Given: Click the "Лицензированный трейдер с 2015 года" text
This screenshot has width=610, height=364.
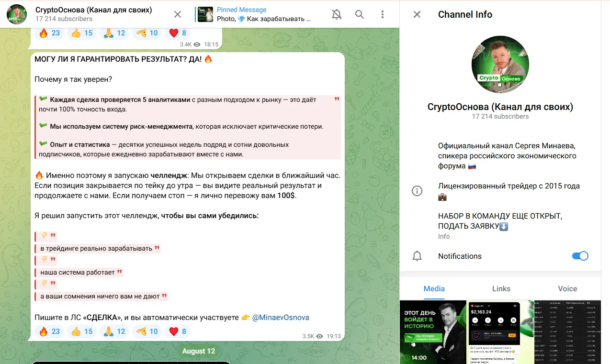Looking at the screenshot, I should [509, 186].
